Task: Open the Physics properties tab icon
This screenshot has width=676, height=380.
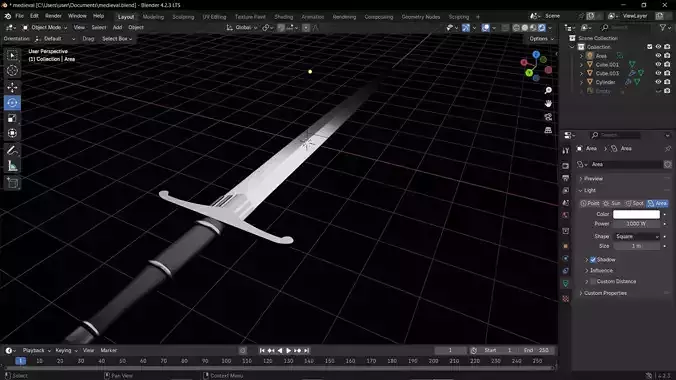Action: (x=566, y=258)
